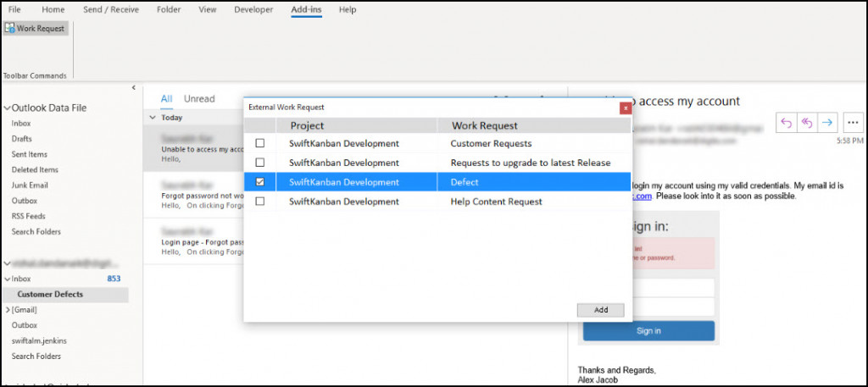Click the first sign-in input field in email
868x387 pixels.
[x=673, y=287]
